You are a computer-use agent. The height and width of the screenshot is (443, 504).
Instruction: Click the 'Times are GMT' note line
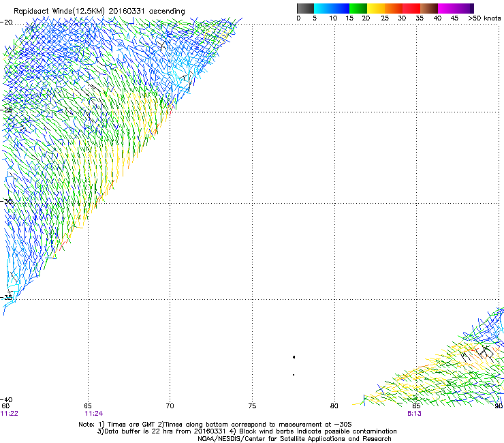pyautogui.click(x=215, y=425)
